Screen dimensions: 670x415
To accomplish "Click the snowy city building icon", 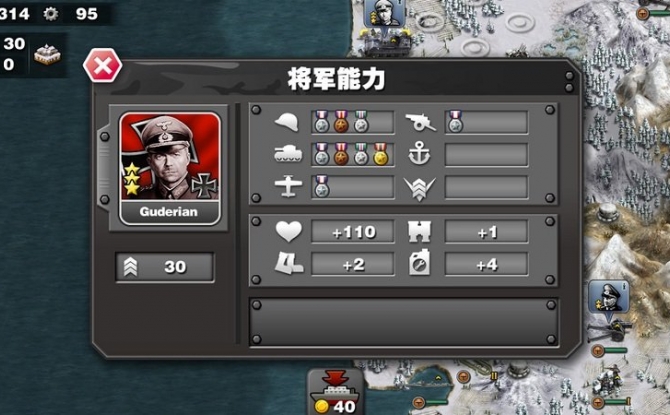I will click(x=47, y=55).
